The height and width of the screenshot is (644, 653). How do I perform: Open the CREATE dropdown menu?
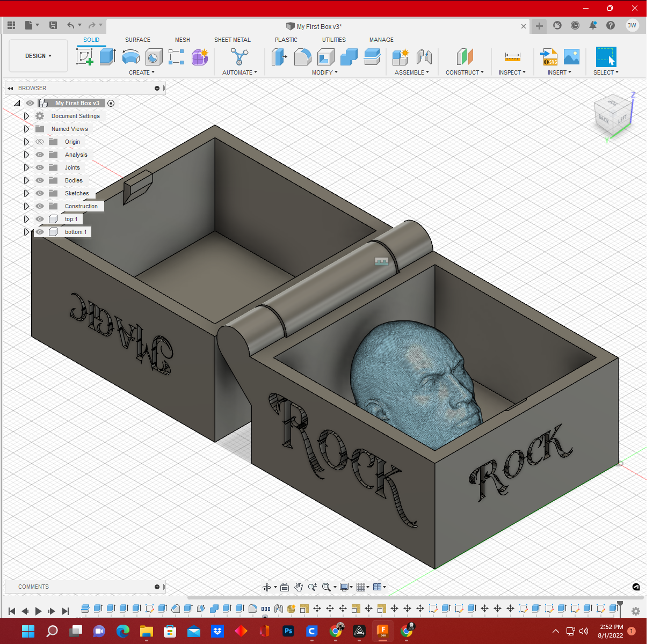[x=142, y=72]
